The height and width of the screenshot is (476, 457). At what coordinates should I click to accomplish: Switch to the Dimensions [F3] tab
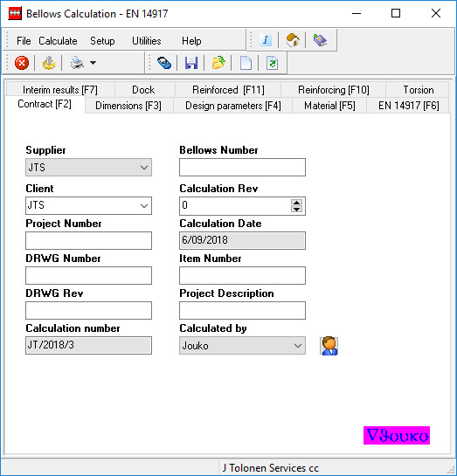(x=128, y=106)
